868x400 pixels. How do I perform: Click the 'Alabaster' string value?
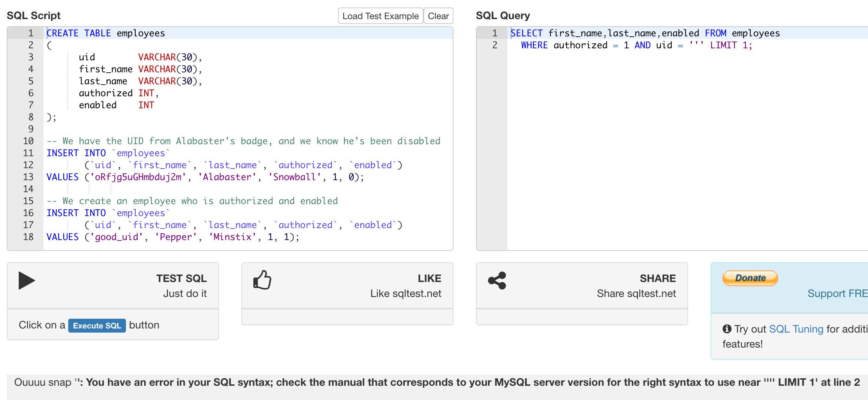tap(227, 177)
